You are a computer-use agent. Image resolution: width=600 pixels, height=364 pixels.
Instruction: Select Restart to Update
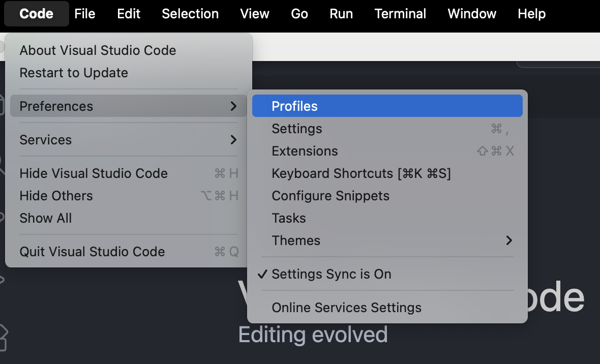click(x=129, y=73)
